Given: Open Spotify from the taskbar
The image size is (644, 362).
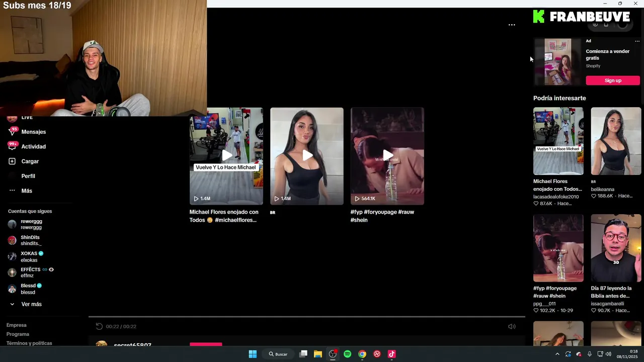Looking at the screenshot, I should coord(347,354).
